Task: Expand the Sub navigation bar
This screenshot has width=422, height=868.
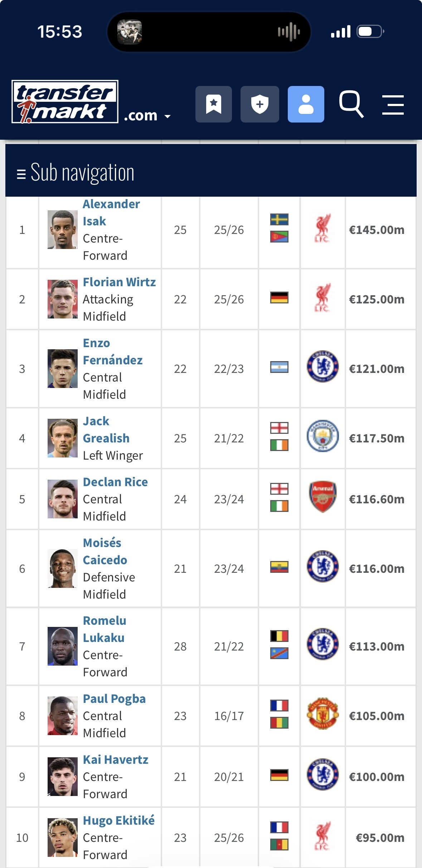Action: (x=76, y=173)
